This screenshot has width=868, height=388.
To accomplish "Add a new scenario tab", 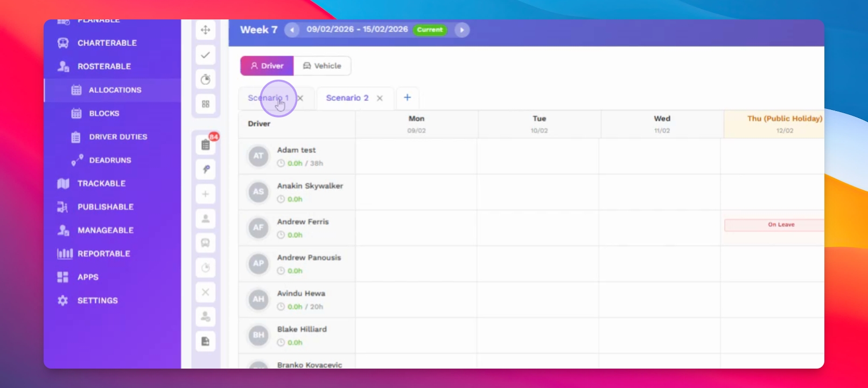I will point(408,98).
